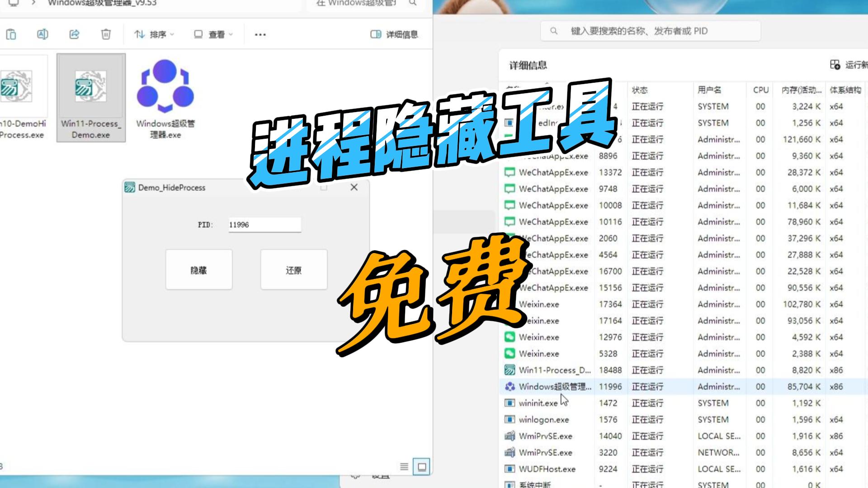Click the run new task icon in 超级管理器

click(x=836, y=64)
